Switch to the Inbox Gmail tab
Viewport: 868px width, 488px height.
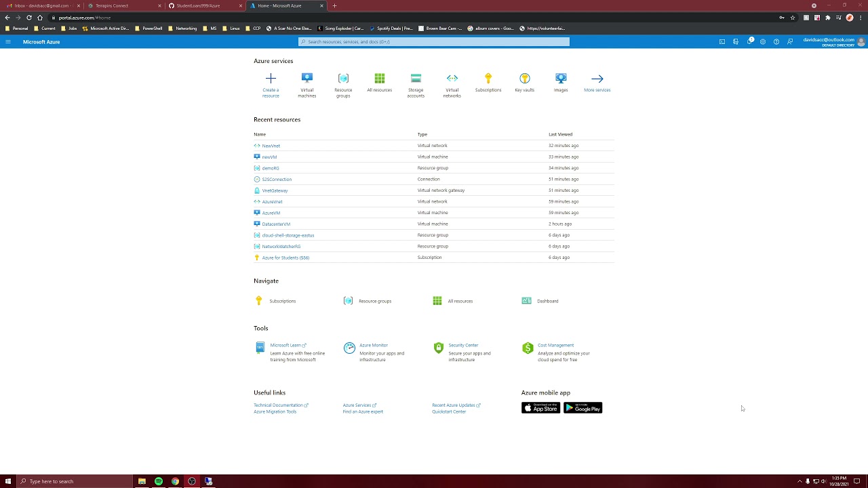pyautogui.click(x=41, y=5)
